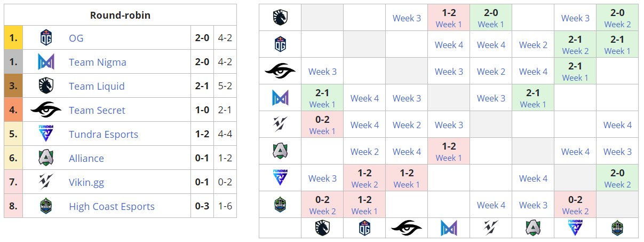Click Team Nigma's logo in the standings table
Image resolution: width=644 pixels, height=242 pixels.
[x=46, y=62]
